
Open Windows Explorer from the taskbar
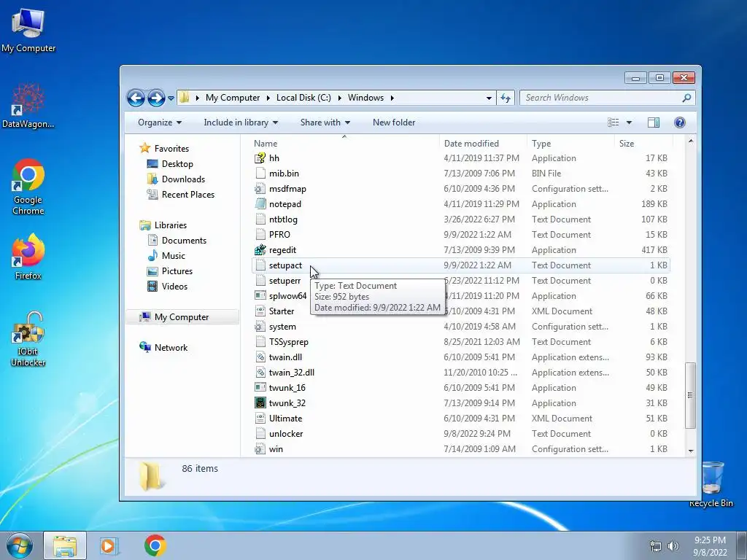[65, 545]
